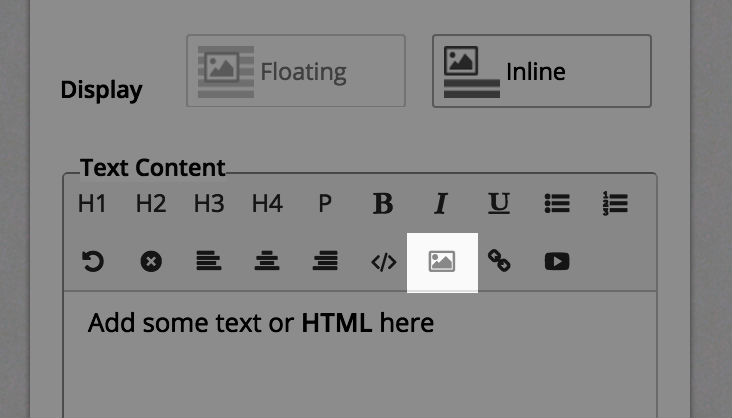Create a bulleted list
The width and height of the screenshot is (732, 418).
tap(557, 204)
